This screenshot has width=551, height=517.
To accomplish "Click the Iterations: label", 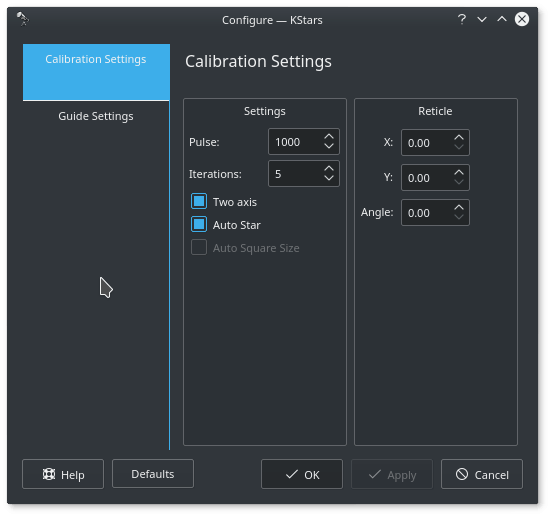I will pos(215,174).
